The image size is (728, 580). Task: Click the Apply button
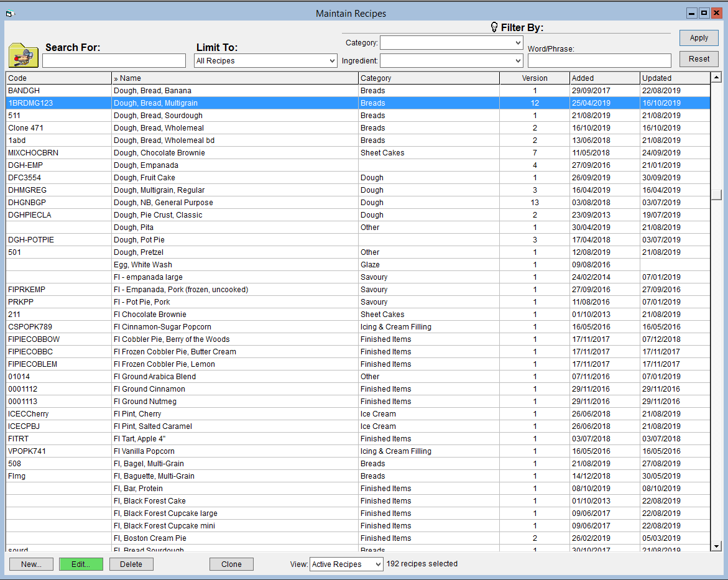[x=699, y=38]
